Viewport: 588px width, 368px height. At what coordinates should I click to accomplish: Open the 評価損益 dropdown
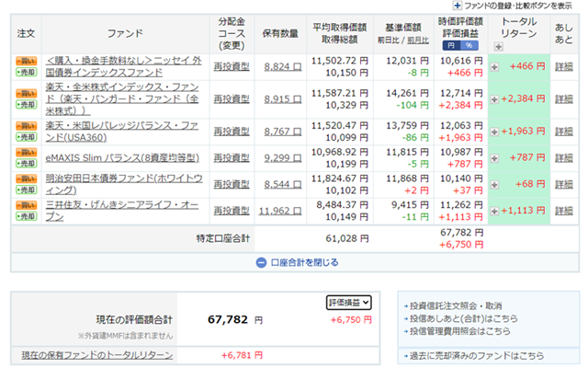349,301
